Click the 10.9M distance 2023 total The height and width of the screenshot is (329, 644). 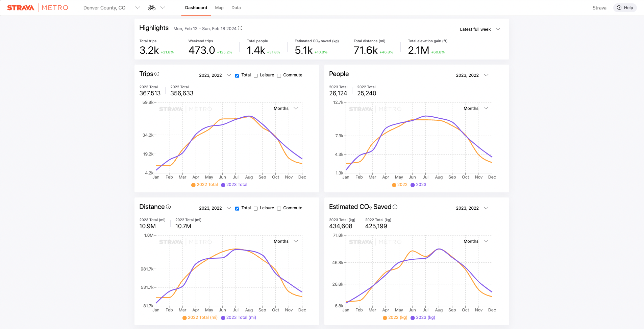tap(147, 226)
